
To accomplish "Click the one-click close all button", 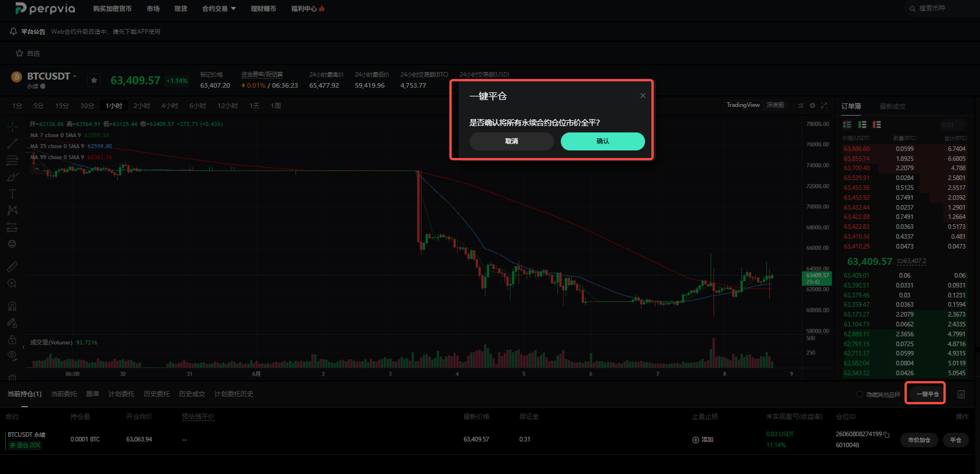I will click(927, 394).
